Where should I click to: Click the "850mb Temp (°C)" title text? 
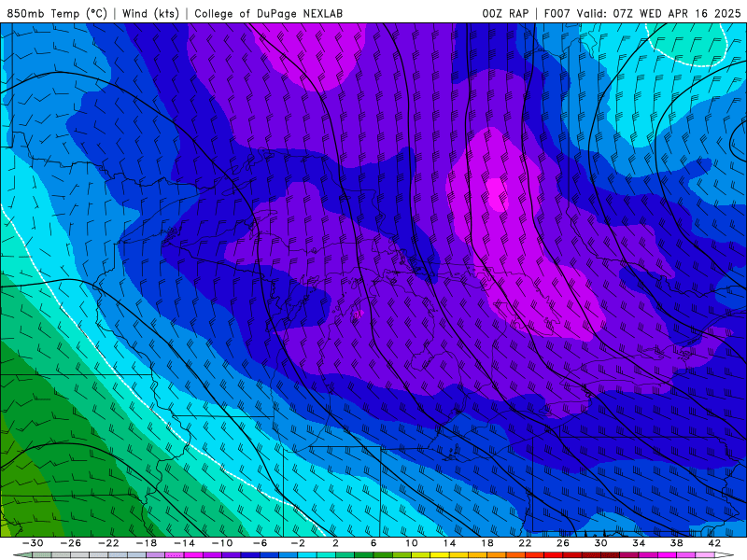click(x=58, y=13)
